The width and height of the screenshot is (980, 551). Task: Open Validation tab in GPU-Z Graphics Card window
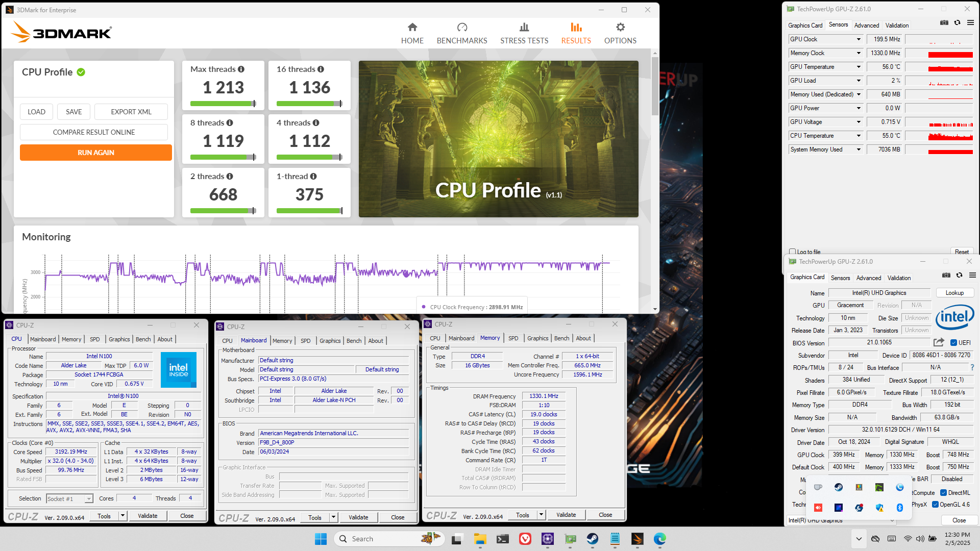pos(899,278)
